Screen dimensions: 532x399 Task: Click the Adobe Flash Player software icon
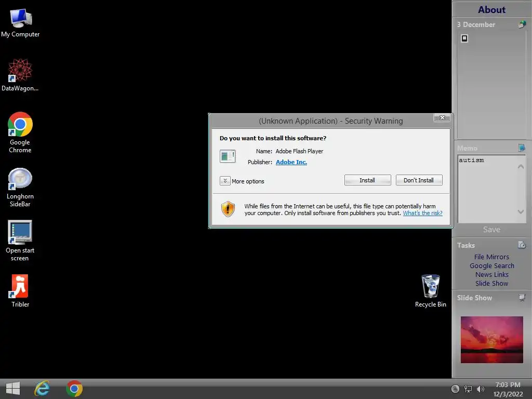(x=228, y=156)
